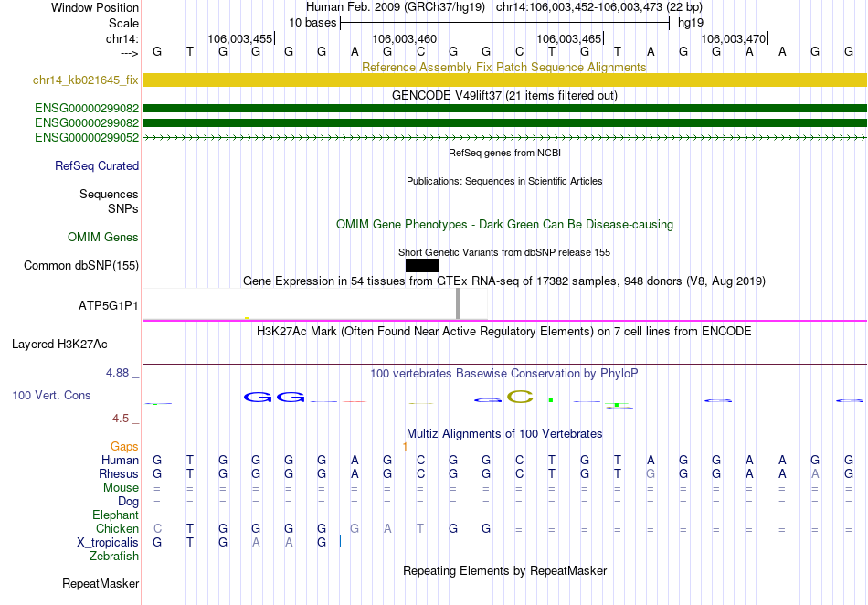
Task: Click the Human species label
Action: click(x=120, y=460)
